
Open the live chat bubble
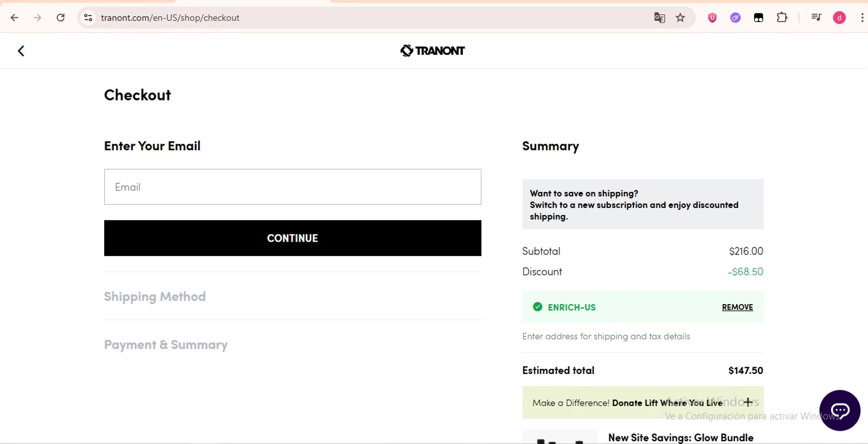tap(840, 410)
